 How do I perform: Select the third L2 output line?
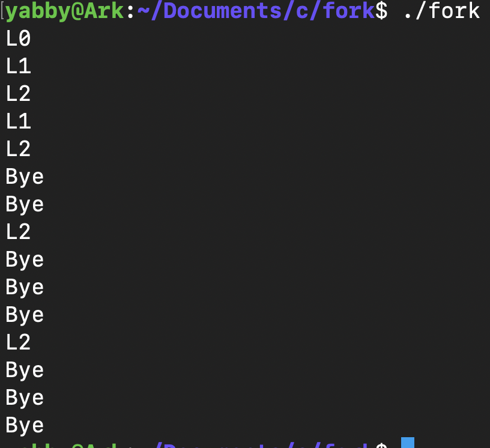coord(18,232)
